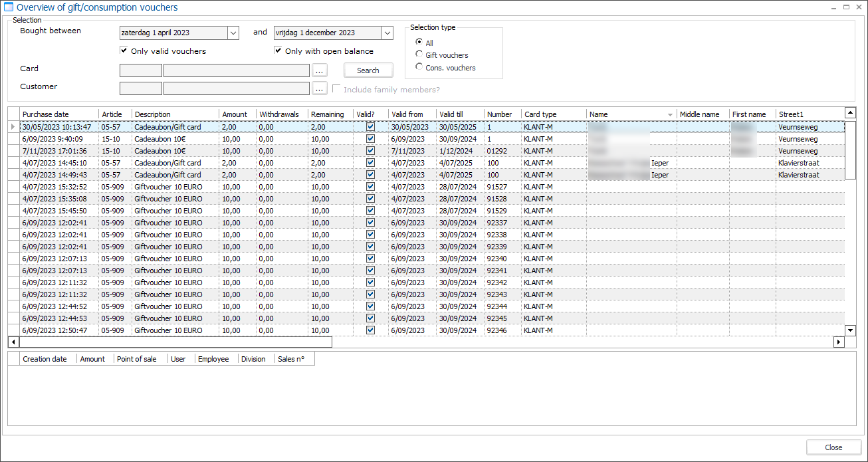Screen dimensions: 868x462
Task: Open the end date dropdown showing vrijdag 1 december 2023
Action: point(387,32)
